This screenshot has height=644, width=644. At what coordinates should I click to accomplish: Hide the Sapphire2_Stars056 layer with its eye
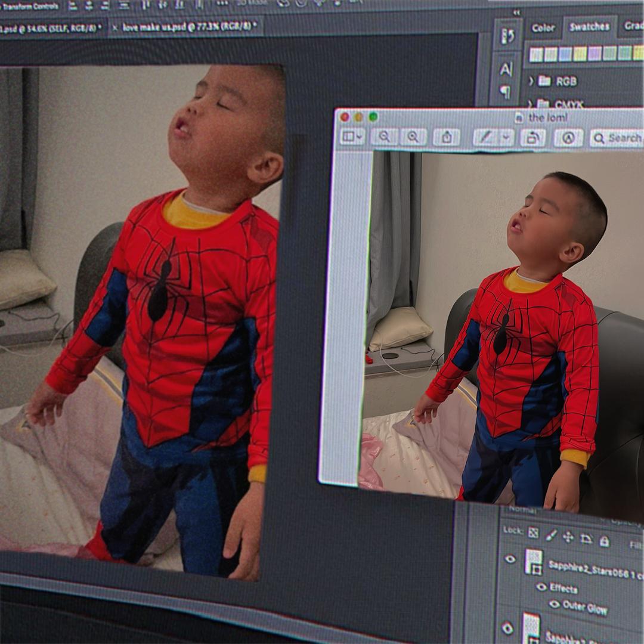510,559
